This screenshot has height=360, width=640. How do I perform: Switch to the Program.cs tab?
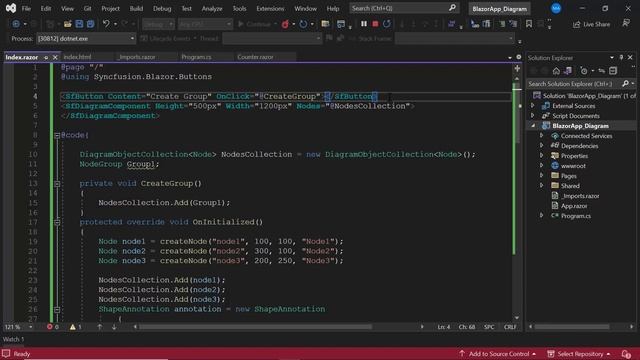click(x=196, y=57)
